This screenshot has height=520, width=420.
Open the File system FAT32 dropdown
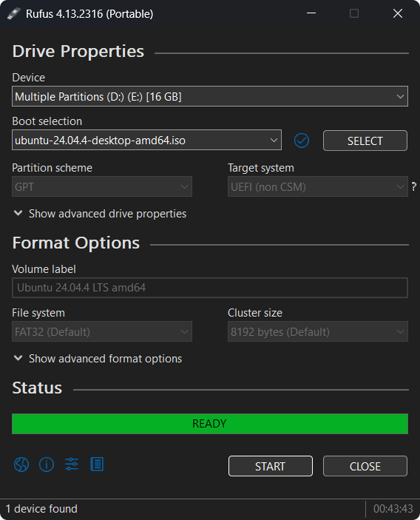(102, 331)
